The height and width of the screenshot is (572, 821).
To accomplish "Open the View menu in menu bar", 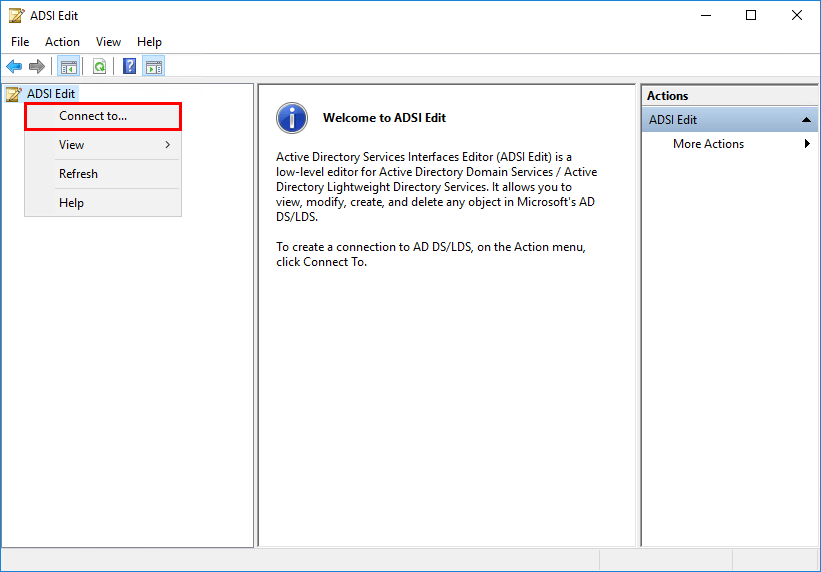I will pos(108,42).
